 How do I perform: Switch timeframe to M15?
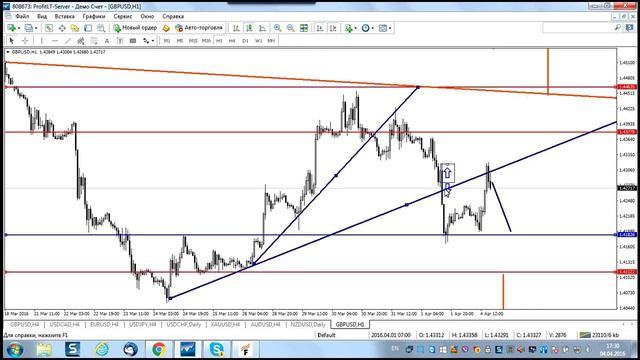[193, 40]
